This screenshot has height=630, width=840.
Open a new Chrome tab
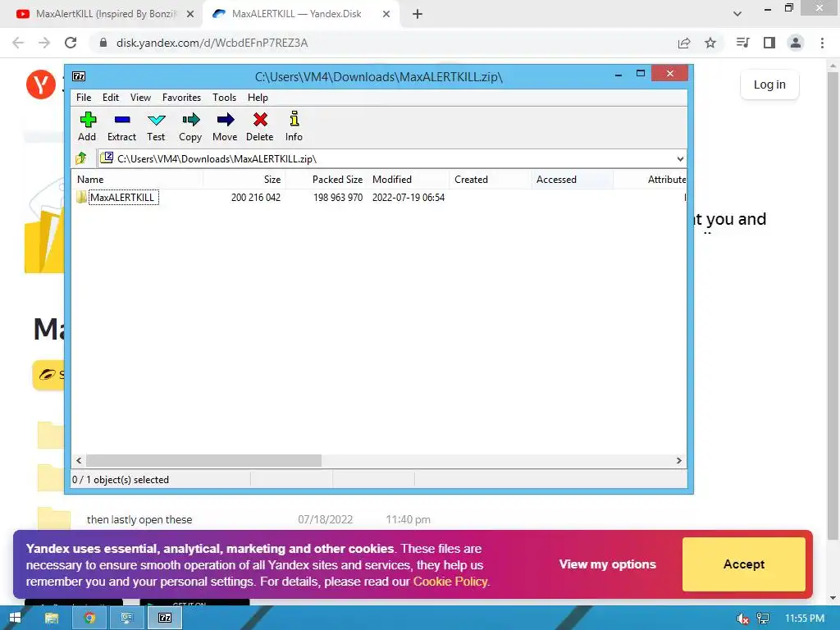[418, 14]
